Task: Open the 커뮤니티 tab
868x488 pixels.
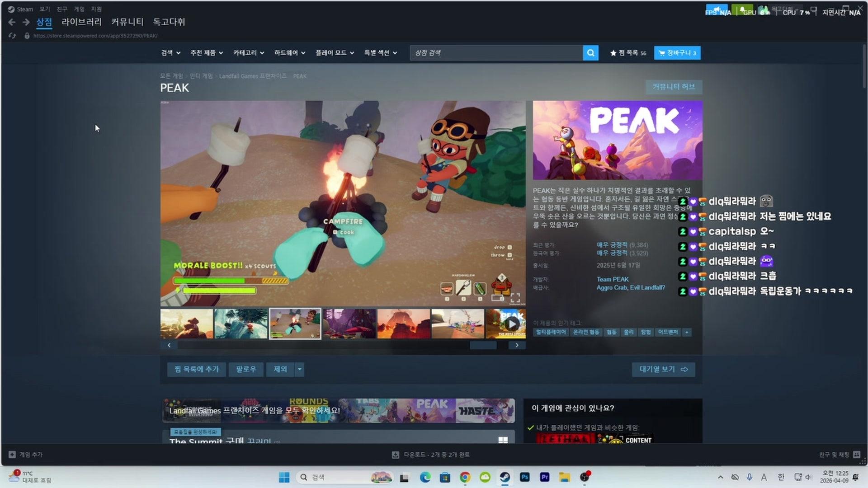Action: click(127, 22)
